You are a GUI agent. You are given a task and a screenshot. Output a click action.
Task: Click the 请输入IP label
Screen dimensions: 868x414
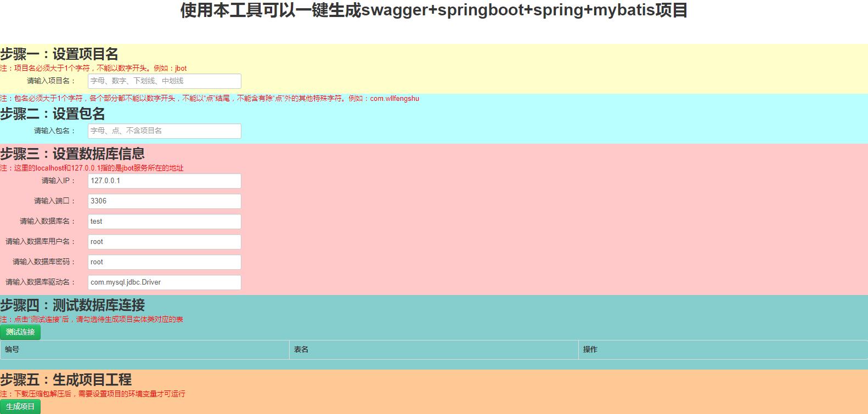59,181
